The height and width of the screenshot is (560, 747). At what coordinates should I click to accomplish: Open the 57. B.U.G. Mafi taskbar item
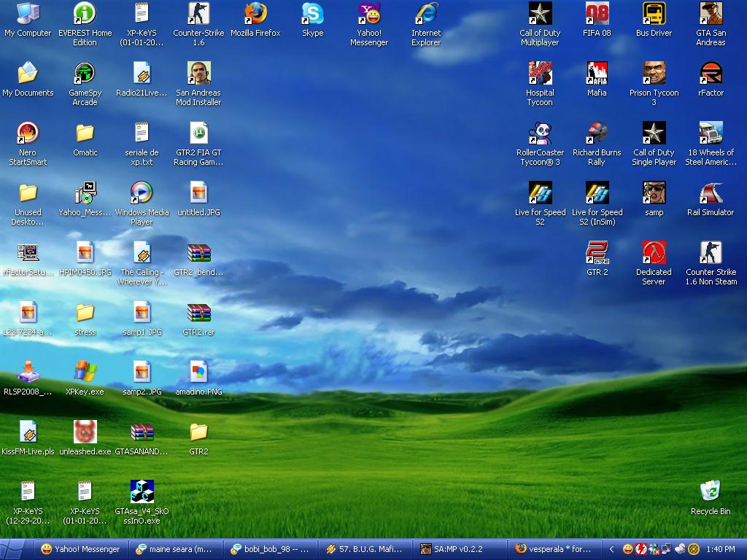[x=365, y=549]
